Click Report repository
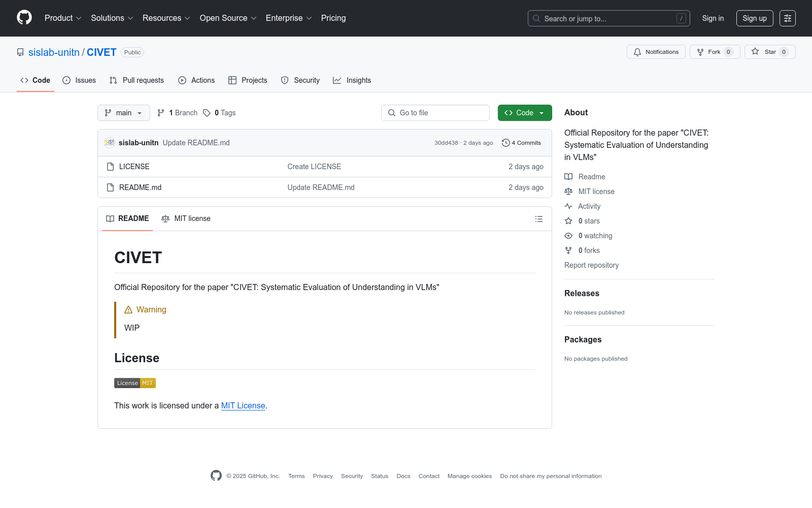 pyautogui.click(x=591, y=265)
